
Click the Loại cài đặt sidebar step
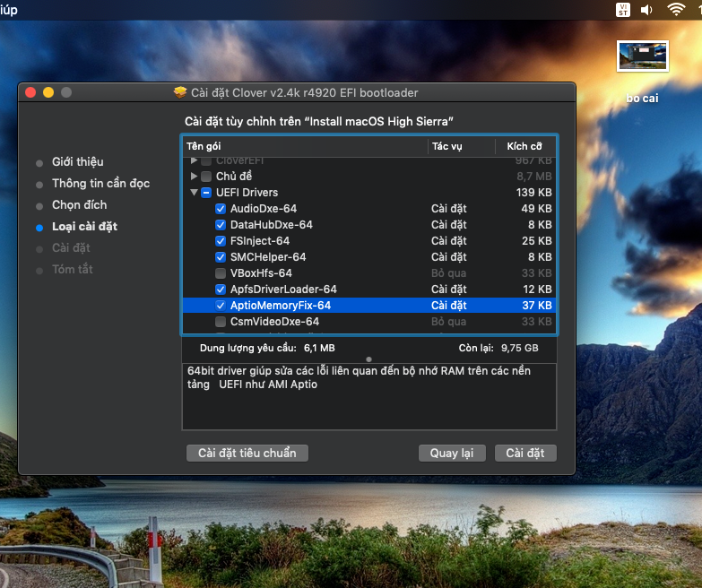84,227
